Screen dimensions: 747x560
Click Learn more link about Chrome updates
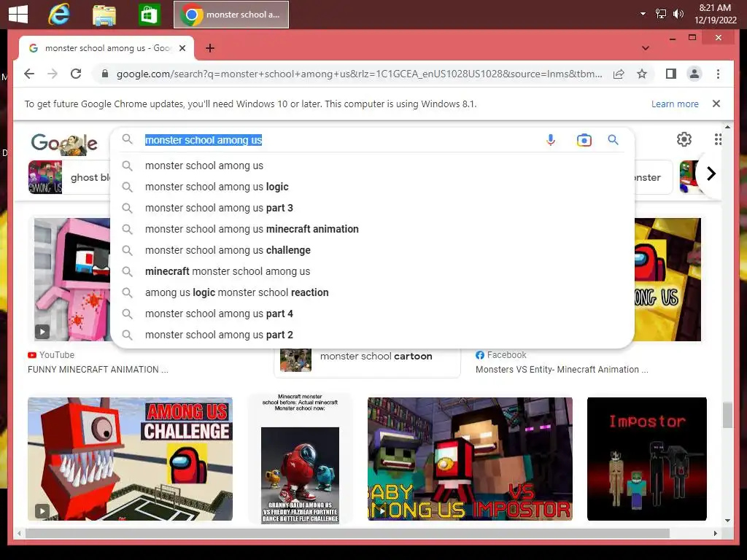675,104
